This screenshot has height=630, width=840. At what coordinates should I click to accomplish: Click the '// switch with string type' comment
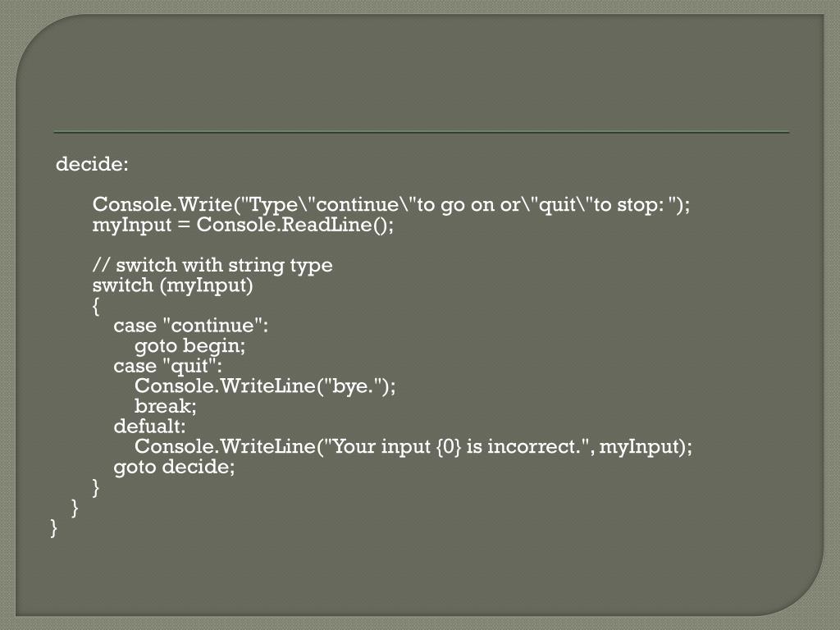[212, 265]
